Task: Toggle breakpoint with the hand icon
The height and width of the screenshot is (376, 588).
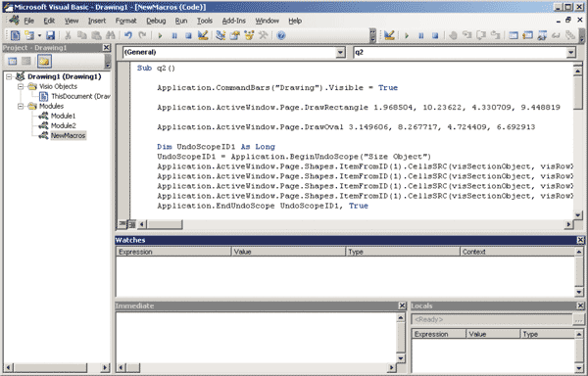Action: (x=453, y=35)
